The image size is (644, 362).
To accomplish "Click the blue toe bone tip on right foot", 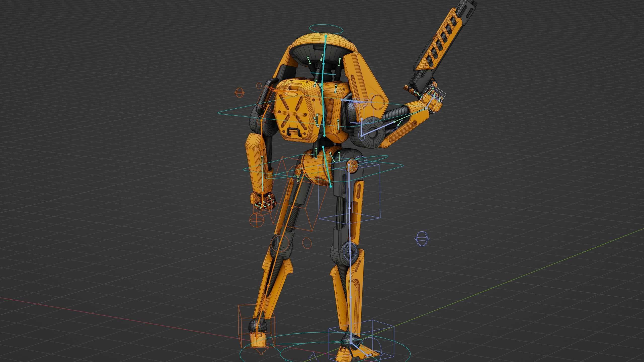I will (370, 355).
